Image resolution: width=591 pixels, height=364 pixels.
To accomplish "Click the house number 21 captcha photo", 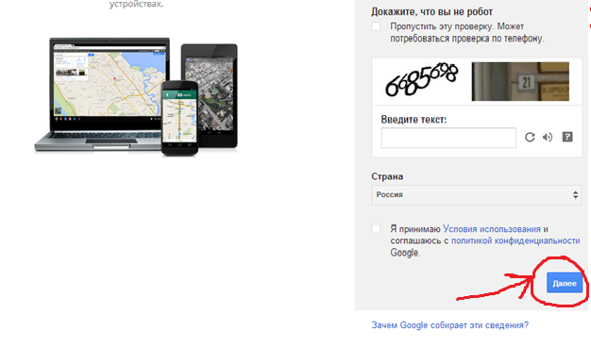I will coord(520,81).
